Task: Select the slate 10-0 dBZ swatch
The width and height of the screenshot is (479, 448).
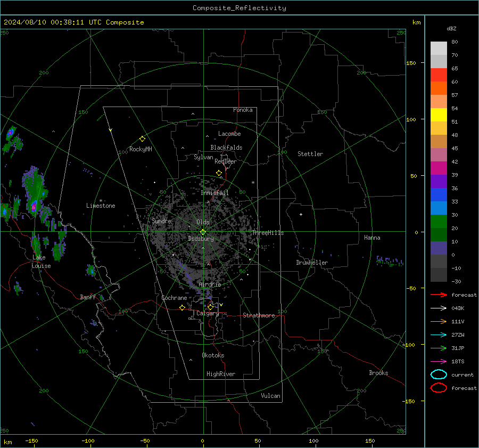Action: 439,248
